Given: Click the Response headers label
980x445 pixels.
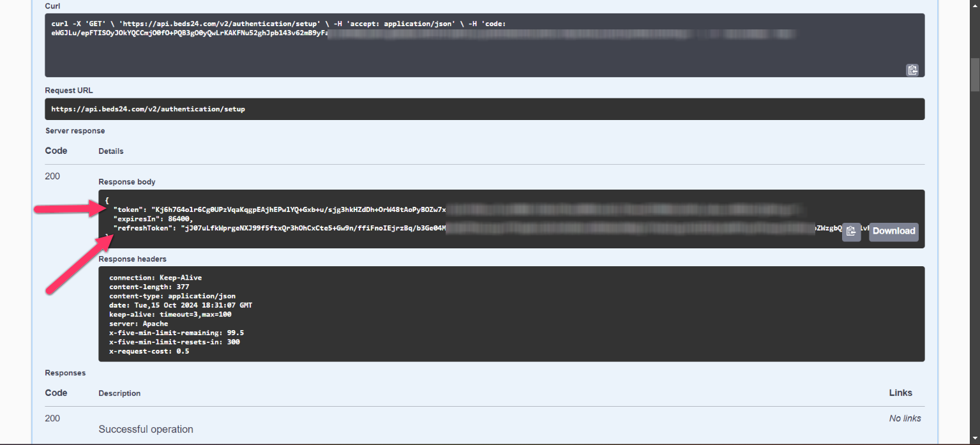Looking at the screenshot, I should (x=133, y=259).
